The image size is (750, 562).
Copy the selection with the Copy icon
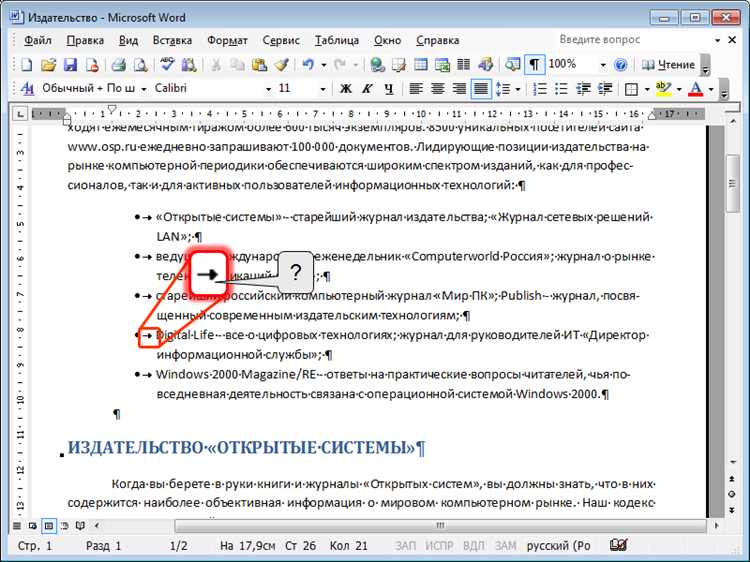click(237, 65)
